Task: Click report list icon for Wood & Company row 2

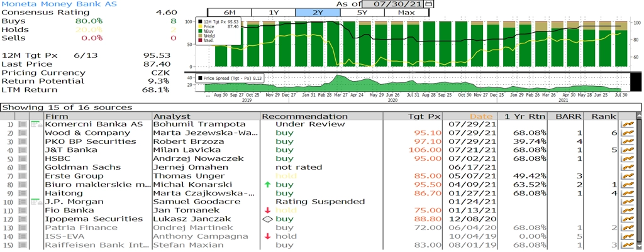Action: point(23,133)
